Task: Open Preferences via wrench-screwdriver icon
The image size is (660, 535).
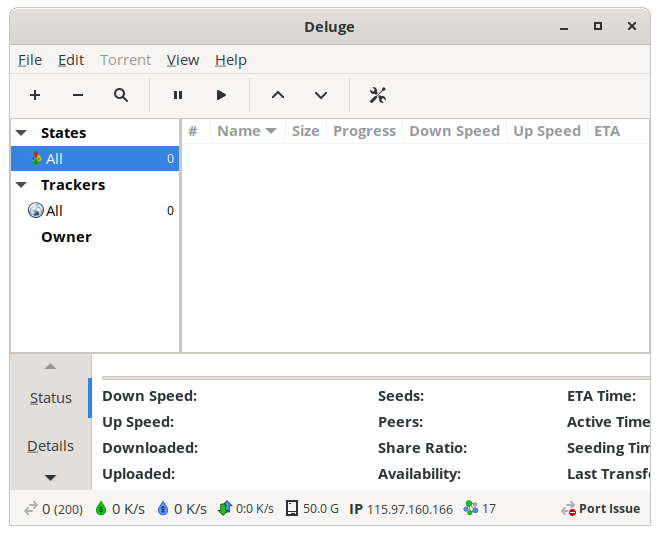Action: (378, 95)
